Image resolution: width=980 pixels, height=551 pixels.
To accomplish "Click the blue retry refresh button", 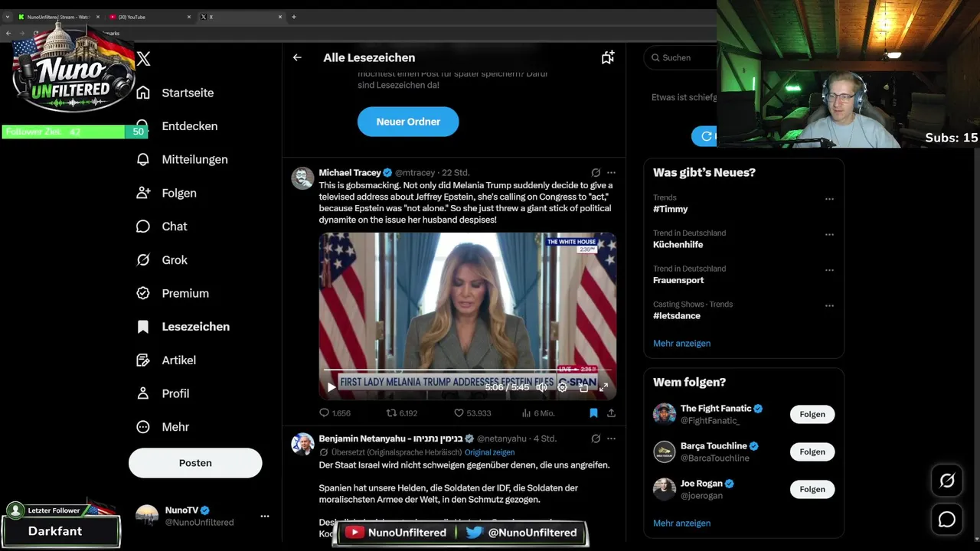I will point(704,136).
